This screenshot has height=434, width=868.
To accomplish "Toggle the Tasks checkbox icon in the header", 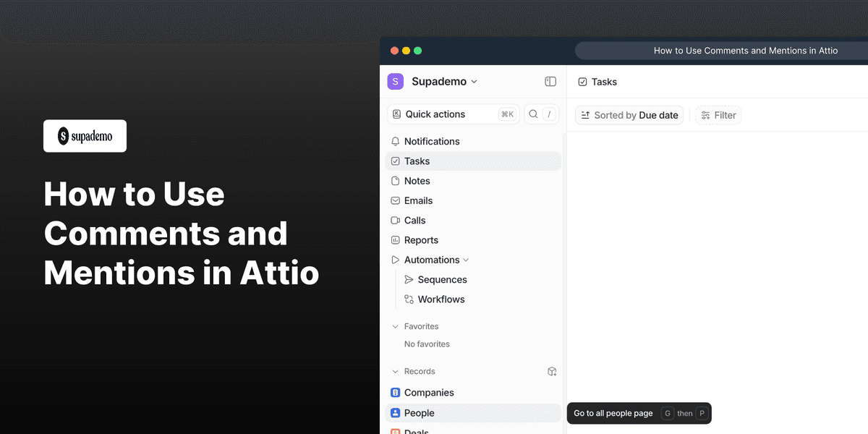I will coord(583,82).
